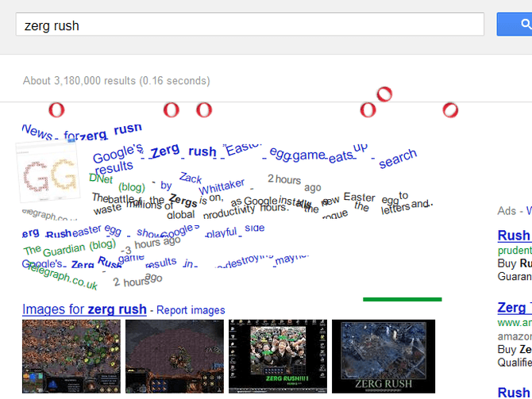Screen dimensions: 532x399
Task: Click the Zack Whittaker author name
Action: click(x=212, y=184)
